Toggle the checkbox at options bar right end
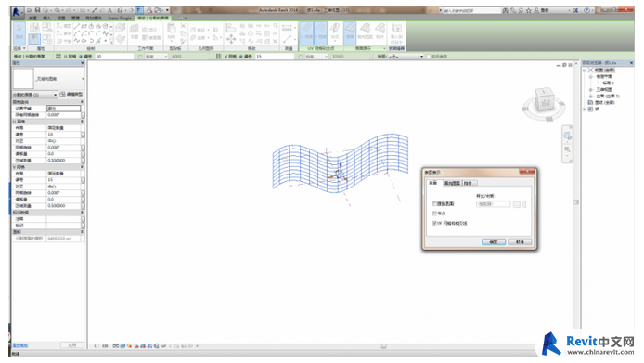 point(428,57)
